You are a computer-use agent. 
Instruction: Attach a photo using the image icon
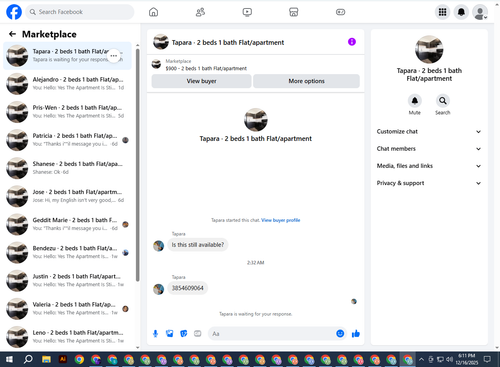(170, 334)
